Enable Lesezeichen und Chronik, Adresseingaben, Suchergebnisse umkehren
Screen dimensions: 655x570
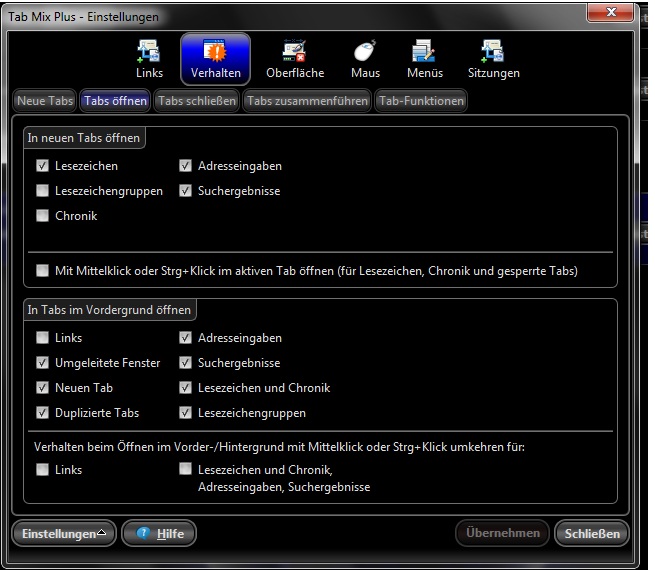185,469
